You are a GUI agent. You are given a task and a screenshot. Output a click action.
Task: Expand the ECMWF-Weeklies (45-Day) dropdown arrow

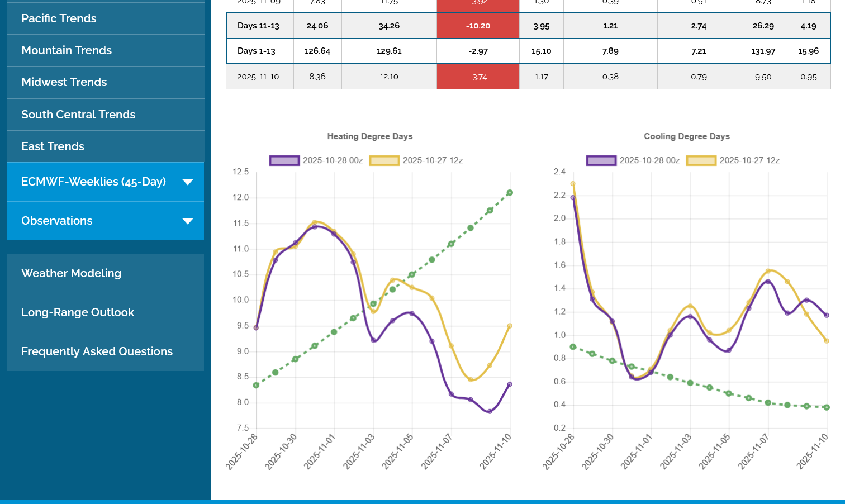click(x=188, y=182)
